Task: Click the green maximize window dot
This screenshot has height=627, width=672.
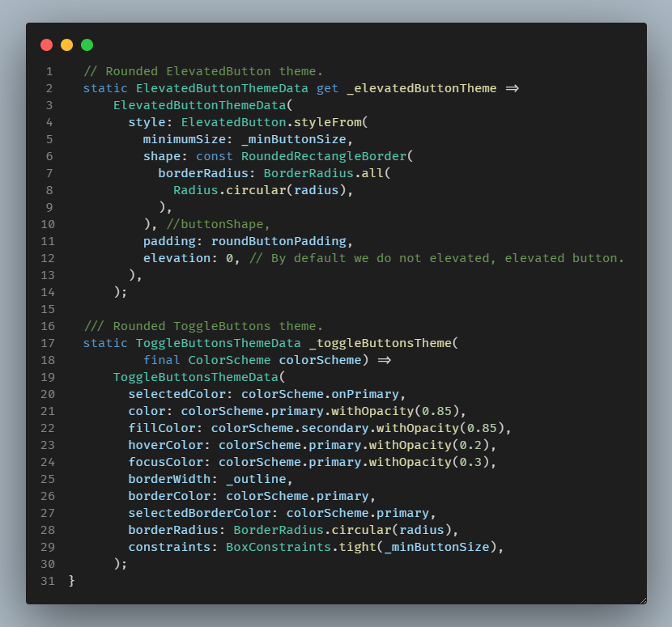Action: pos(87,45)
